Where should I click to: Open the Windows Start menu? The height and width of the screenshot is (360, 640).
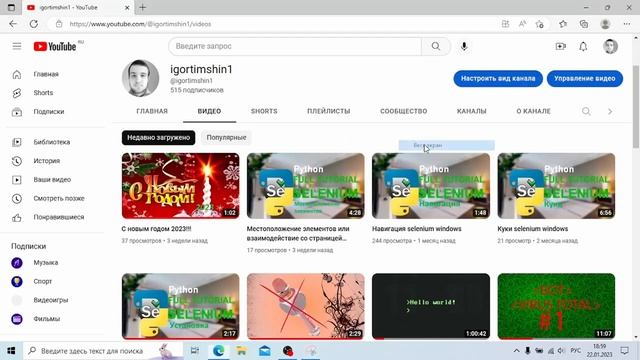click(x=11, y=351)
